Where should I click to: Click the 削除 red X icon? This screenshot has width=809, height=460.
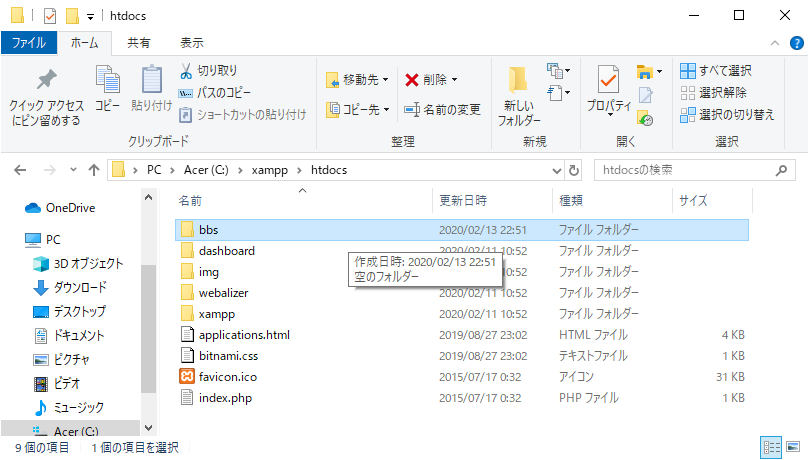point(412,79)
